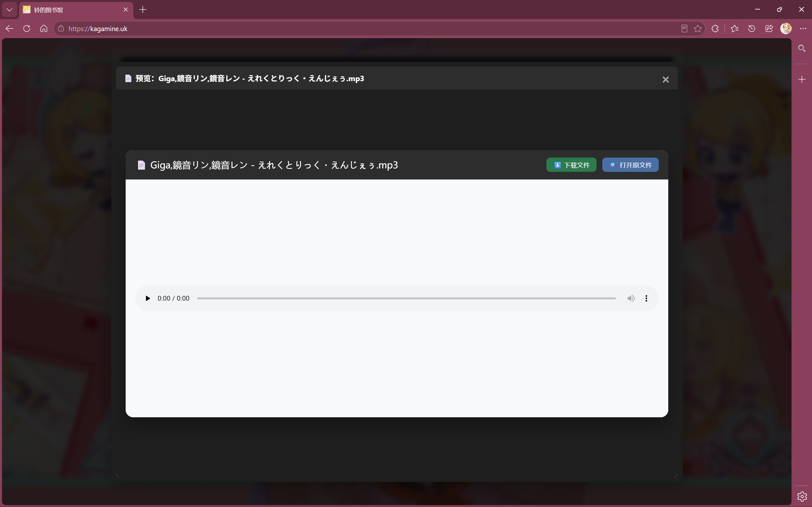
Task: Go back to previous page
Action: coord(10,29)
